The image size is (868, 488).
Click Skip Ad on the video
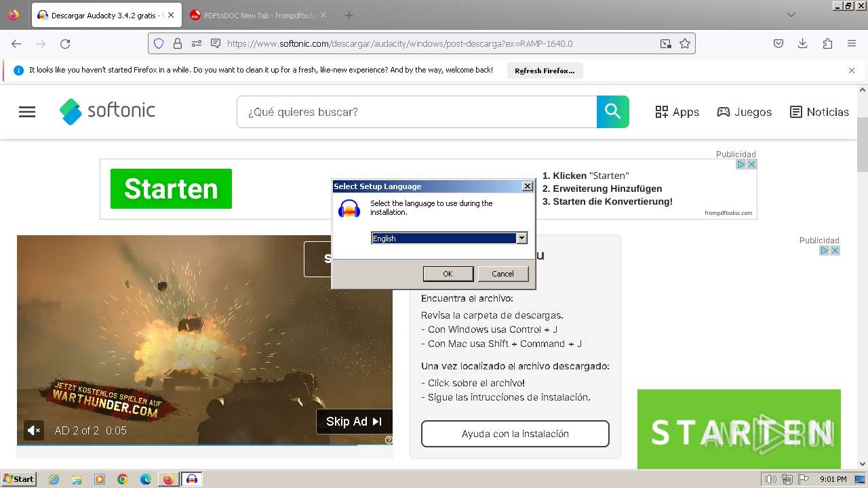[354, 422]
